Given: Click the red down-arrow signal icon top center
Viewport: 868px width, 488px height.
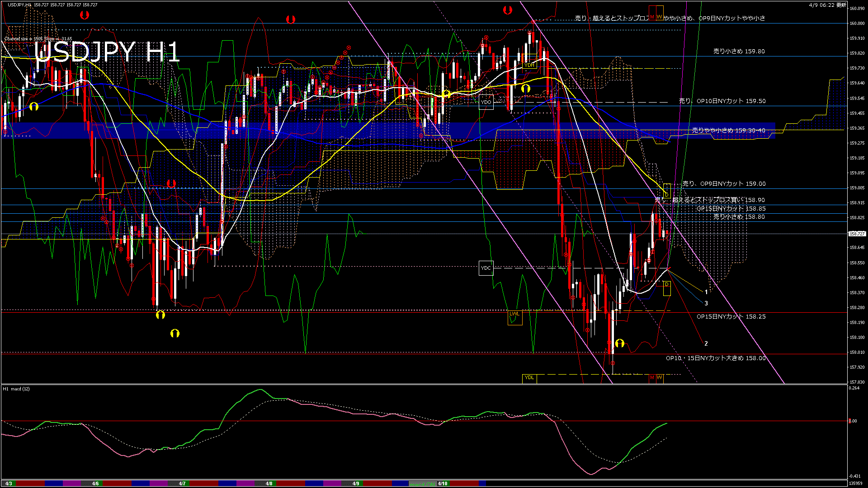Looking at the screenshot, I should (x=290, y=19).
